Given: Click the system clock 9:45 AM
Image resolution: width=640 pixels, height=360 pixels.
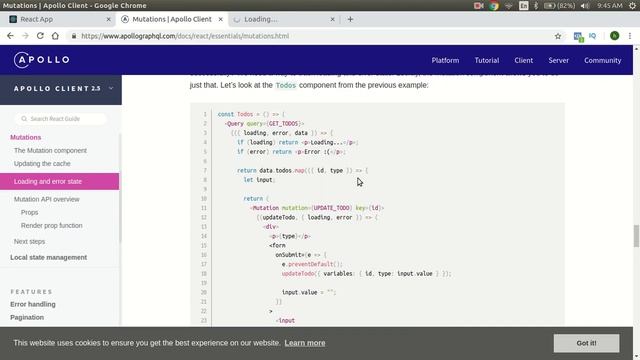Looking at the screenshot, I should tap(610, 6).
